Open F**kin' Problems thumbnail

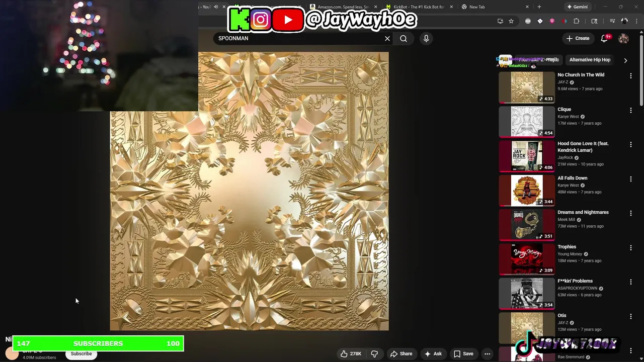pyautogui.click(x=527, y=294)
